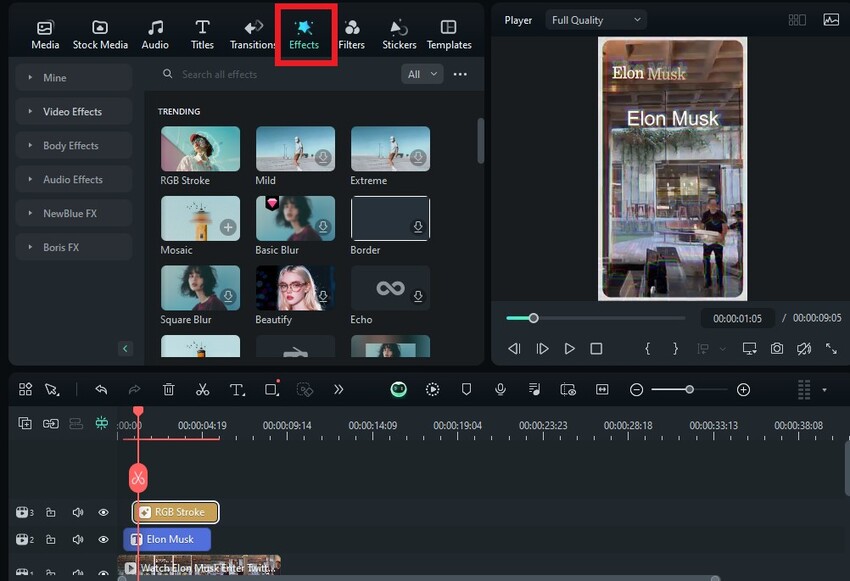Select the Effects tab

pyautogui.click(x=304, y=35)
